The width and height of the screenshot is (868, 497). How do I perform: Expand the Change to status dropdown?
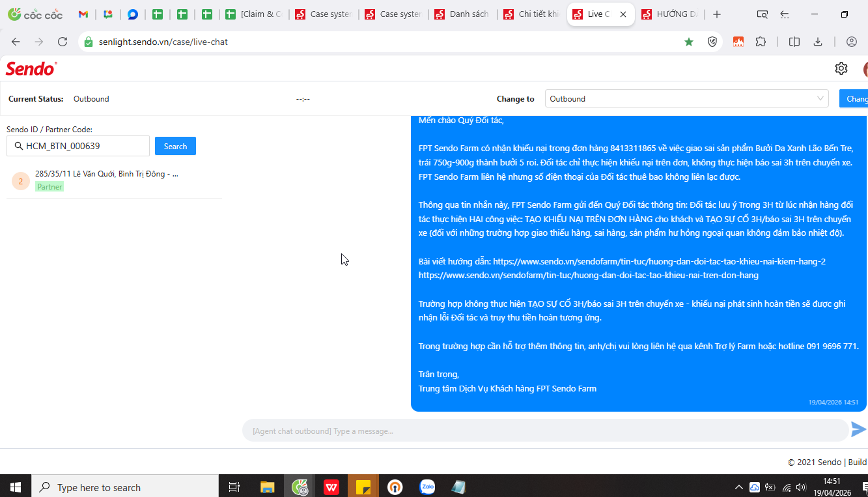[686, 98]
